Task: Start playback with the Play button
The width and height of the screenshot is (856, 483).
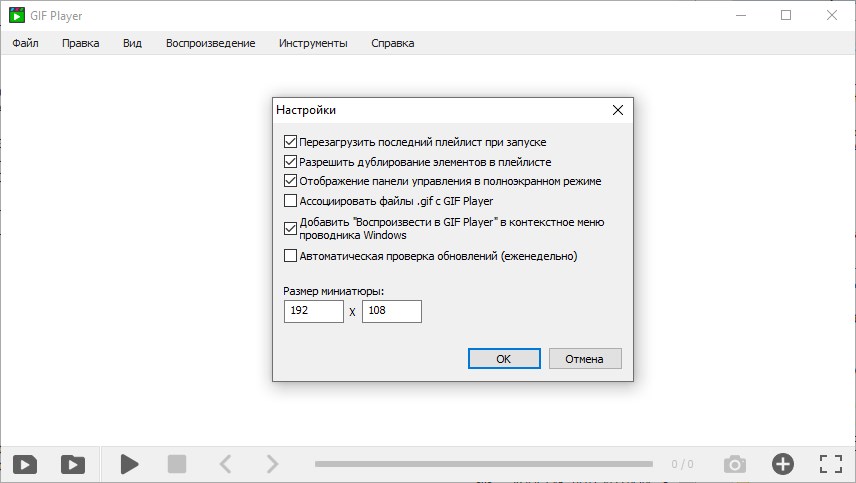Action: click(129, 464)
